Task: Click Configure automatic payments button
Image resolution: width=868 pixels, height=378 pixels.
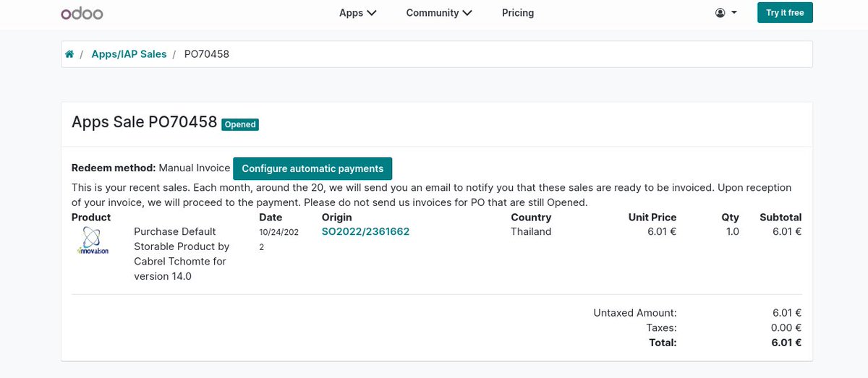Action: coord(312,168)
